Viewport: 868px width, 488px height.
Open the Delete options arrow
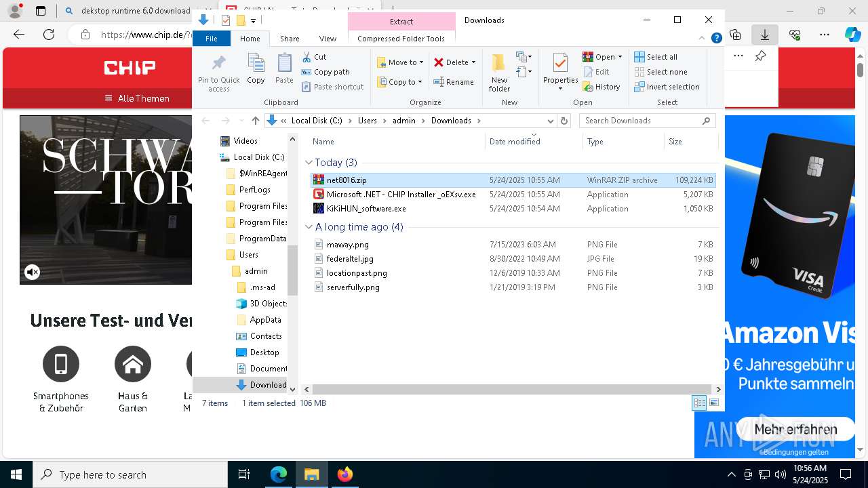coord(473,62)
